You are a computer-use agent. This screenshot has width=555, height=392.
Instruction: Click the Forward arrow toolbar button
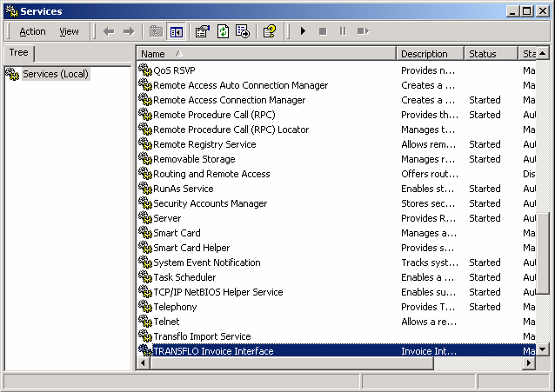tap(129, 31)
